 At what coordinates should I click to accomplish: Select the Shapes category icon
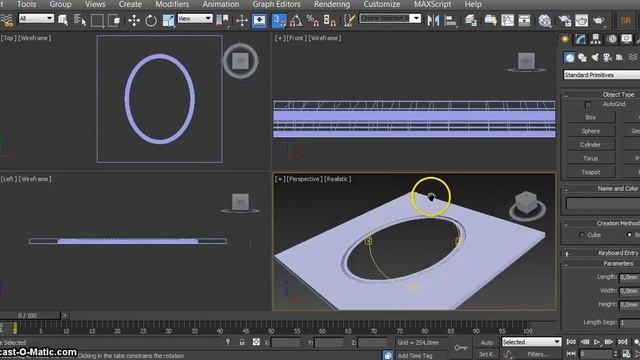582,58
